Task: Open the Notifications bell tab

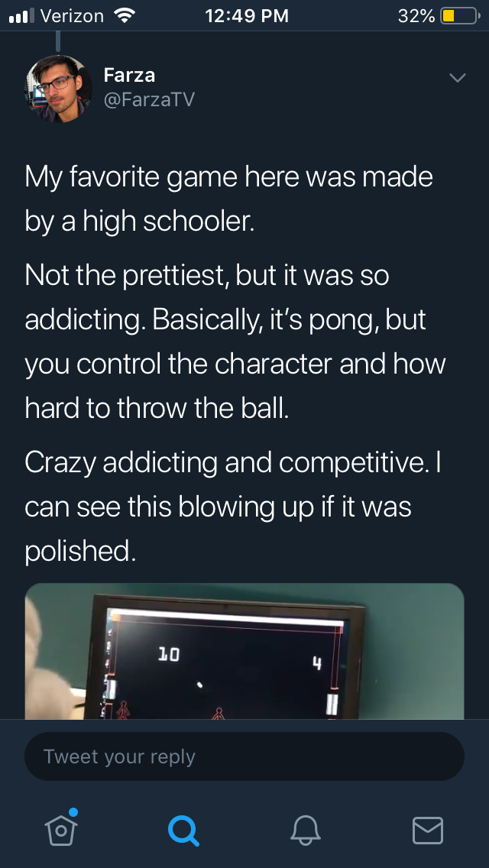Action: 306,830
